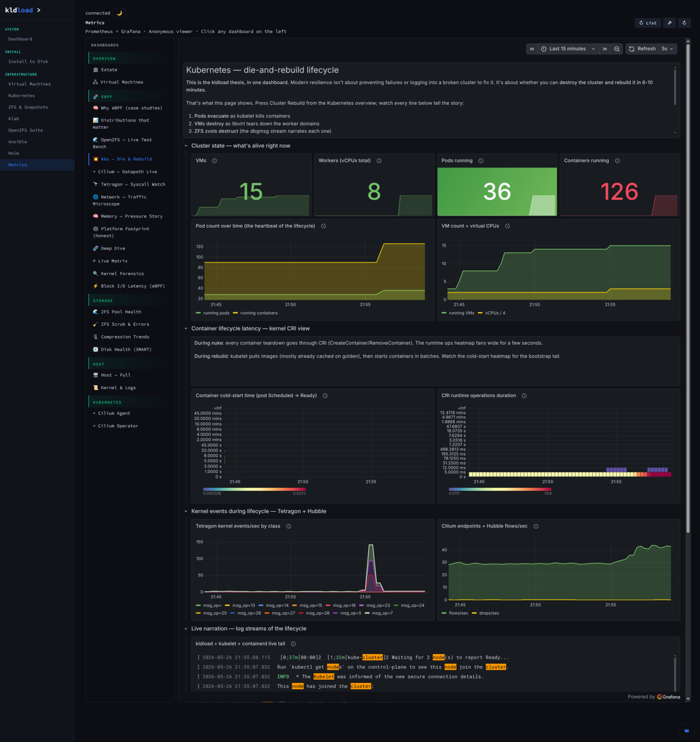Screen dimensions: 700x742
Task: Shift time range forward with double-right arrows
Action: tap(605, 49)
